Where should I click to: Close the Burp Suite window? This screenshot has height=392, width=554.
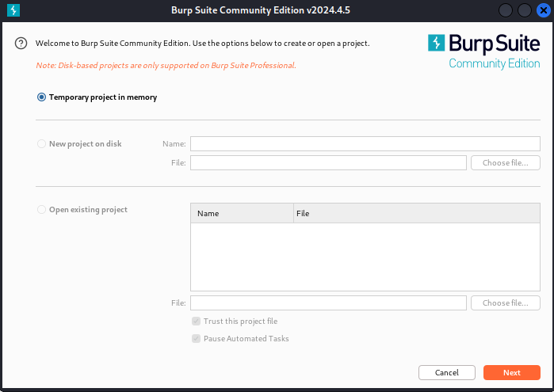[542, 10]
